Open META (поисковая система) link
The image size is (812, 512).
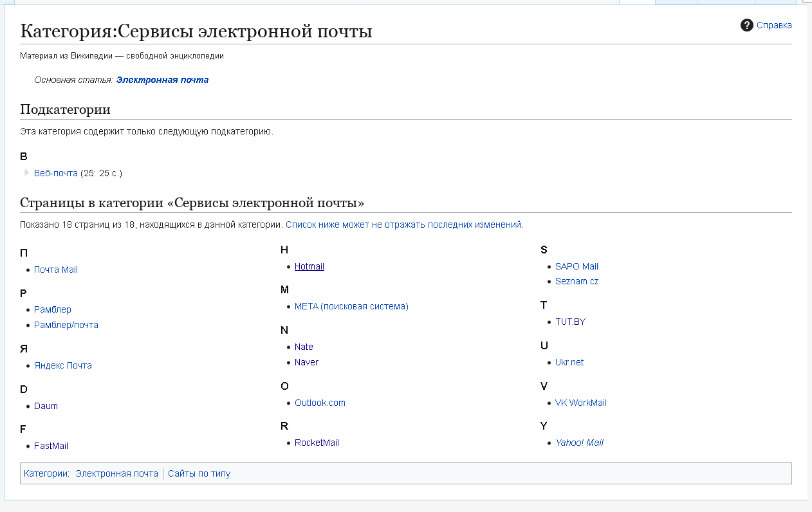click(x=351, y=306)
